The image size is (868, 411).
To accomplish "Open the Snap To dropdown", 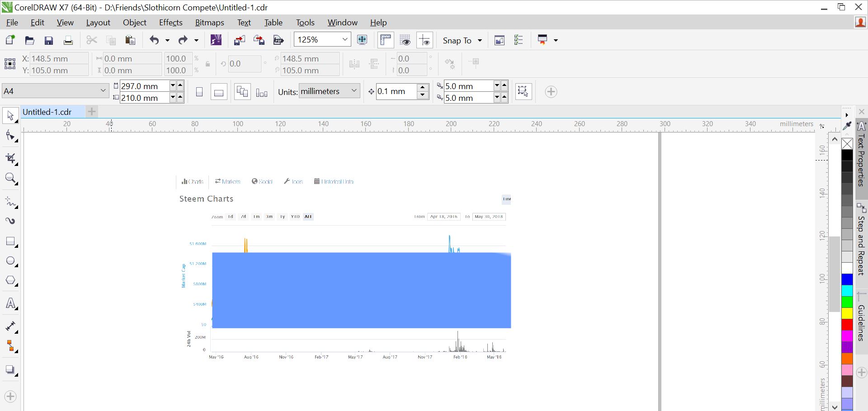I will tap(480, 41).
